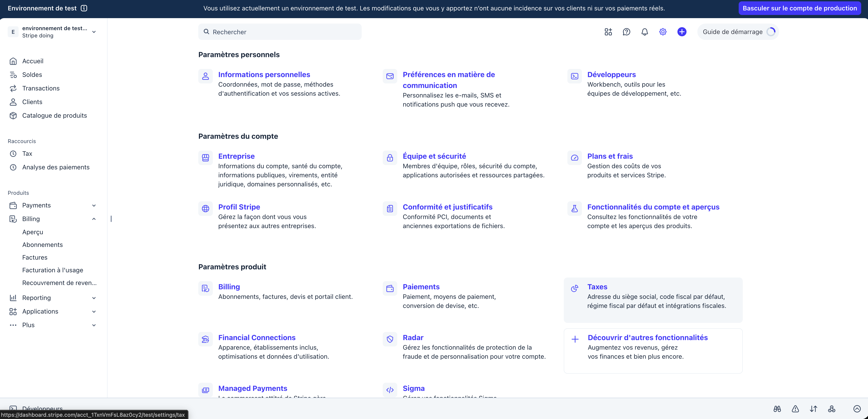868x419 pixels.
Task: Click the Billing settings invoice icon
Action: [x=206, y=288]
